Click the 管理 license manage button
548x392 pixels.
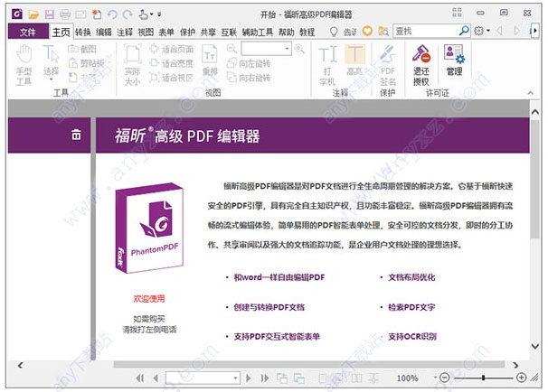454,61
